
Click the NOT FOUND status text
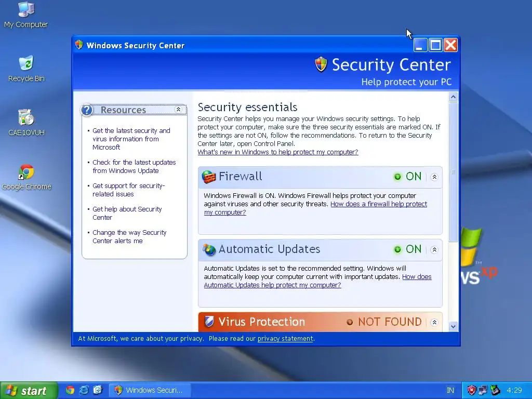[390, 322]
